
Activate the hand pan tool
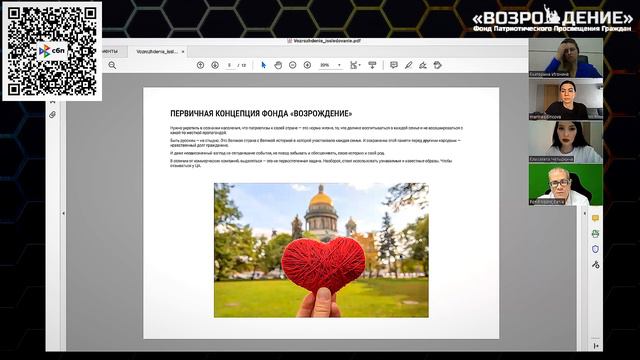(x=278, y=65)
